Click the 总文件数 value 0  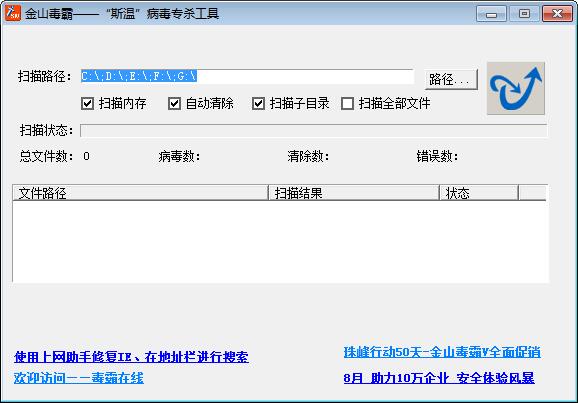coord(86,156)
